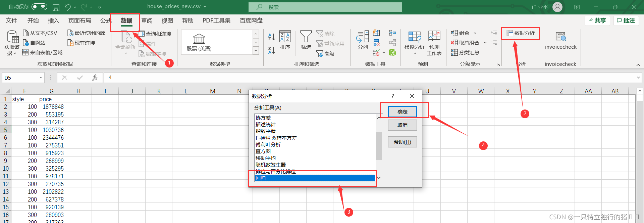Select 回归 in analysis tools list
Viewport: 644px width, 223px height.
point(315,178)
